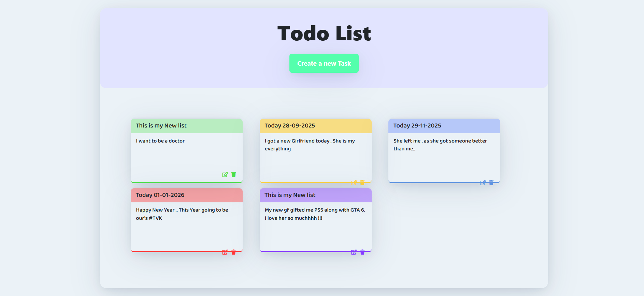Edit the blue 'Today 29-11-2025' card
Image resolution: width=644 pixels, height=296 pixels.
(483, 183)
